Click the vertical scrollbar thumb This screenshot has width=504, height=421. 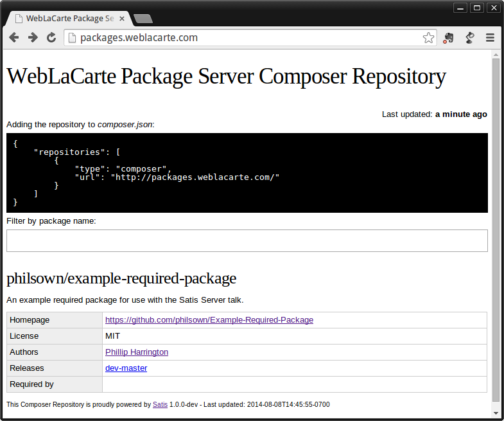click(x=496, y=230)
